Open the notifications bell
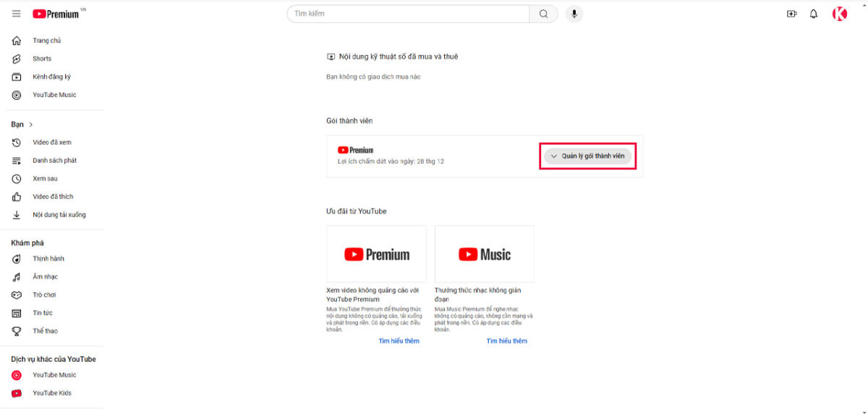The image size is (868, 414). (x=814, y=14)
